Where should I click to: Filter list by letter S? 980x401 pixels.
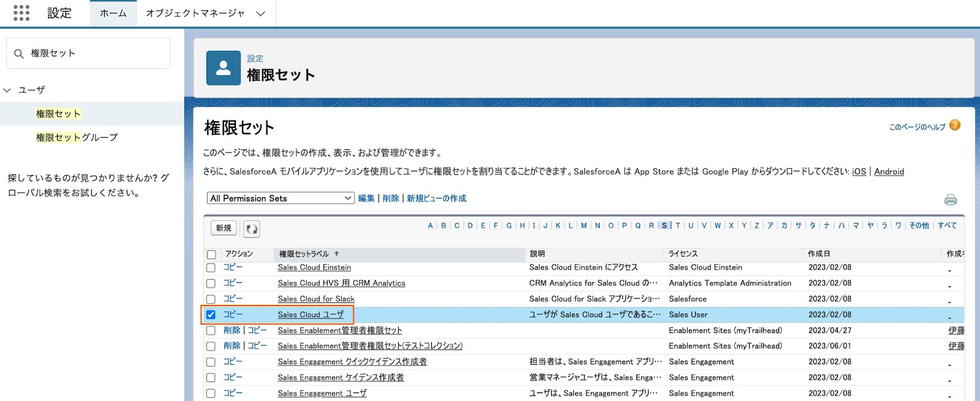tap(665, 226)
